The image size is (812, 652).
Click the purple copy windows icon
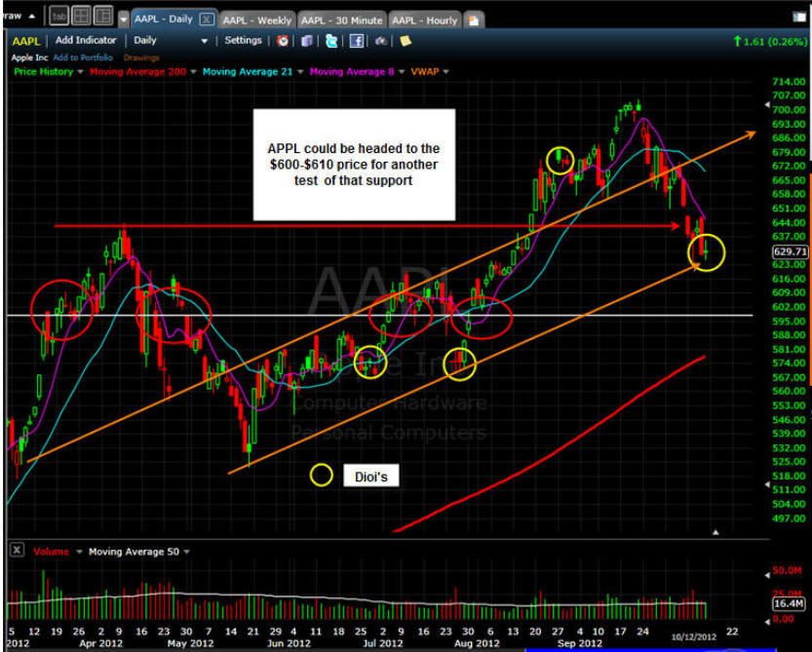click(306, 41)
